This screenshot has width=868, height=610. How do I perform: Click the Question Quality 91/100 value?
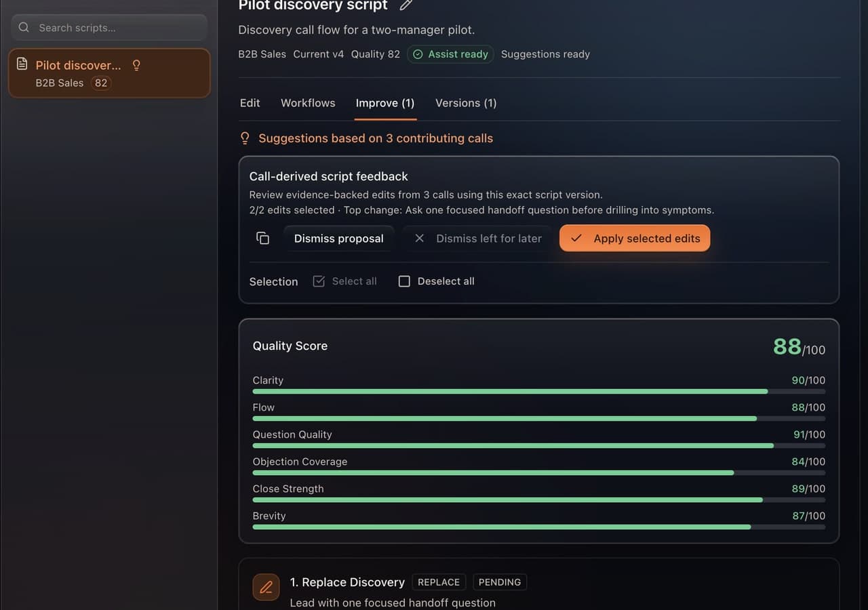pyautogui.click(x=809, y=434)
